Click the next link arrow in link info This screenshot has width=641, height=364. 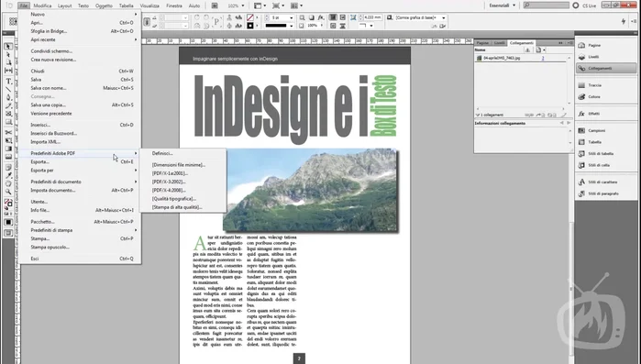[x=569, y=123]
